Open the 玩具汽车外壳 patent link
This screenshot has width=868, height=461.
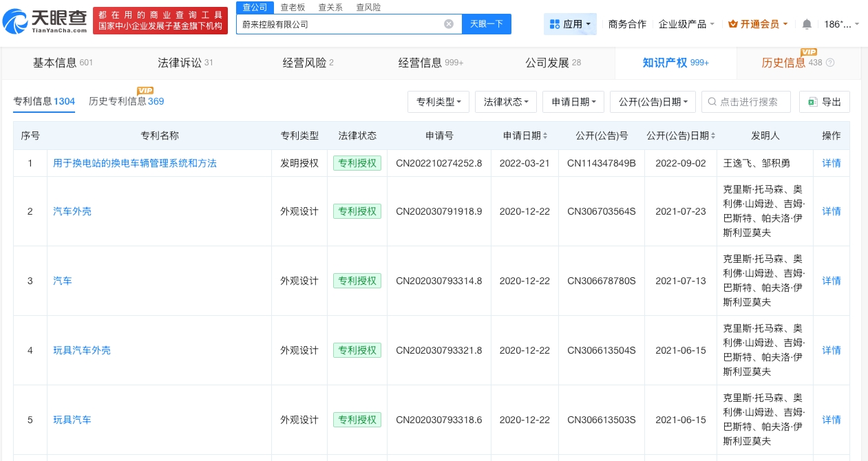click(x=82, y=350)
